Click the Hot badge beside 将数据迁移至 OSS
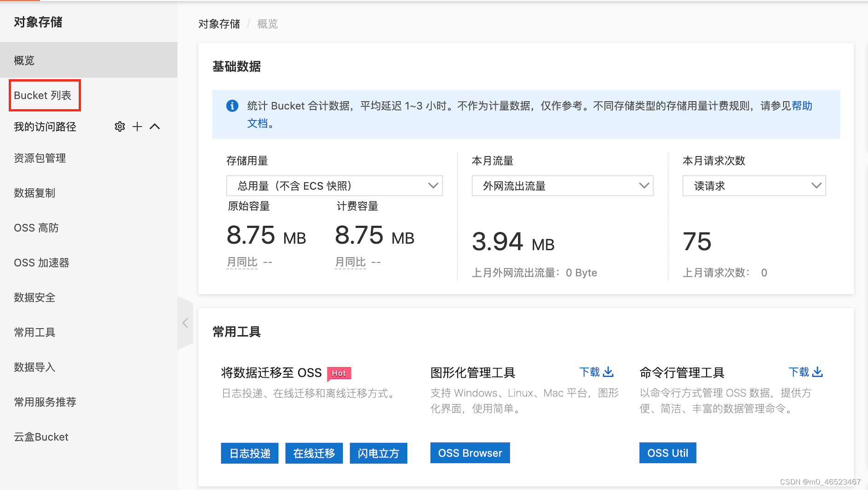This screenshot has height=490, width=868. tap(339, 373)
